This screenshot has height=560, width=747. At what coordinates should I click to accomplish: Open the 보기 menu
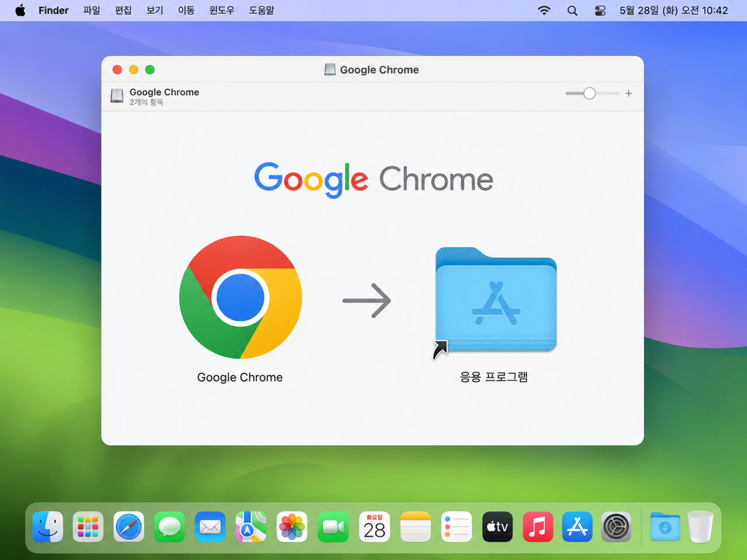tap(155, 10)
